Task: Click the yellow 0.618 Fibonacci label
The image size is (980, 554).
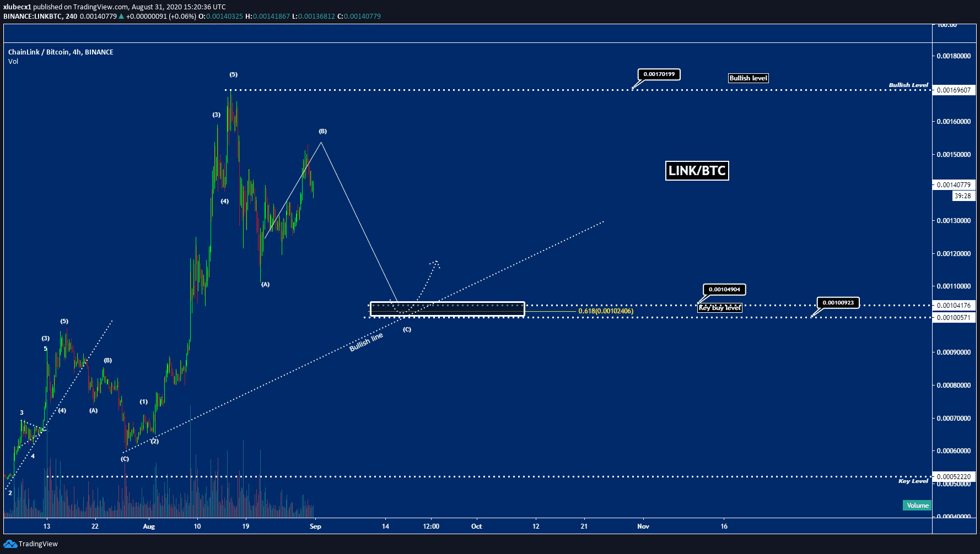Action: pos(606,311)
